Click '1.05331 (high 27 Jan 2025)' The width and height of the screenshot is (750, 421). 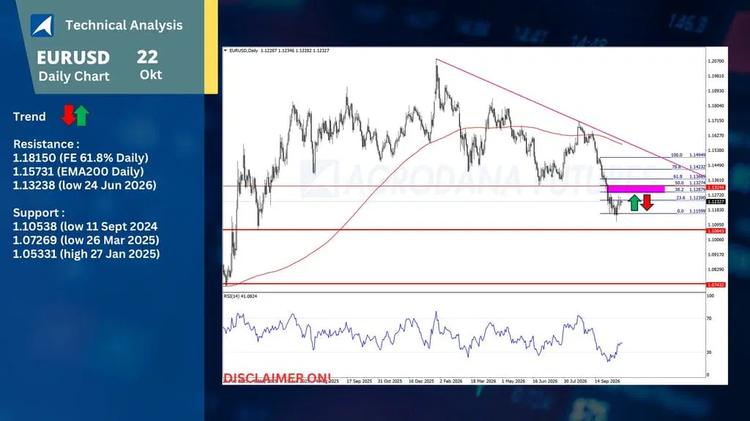87,254
